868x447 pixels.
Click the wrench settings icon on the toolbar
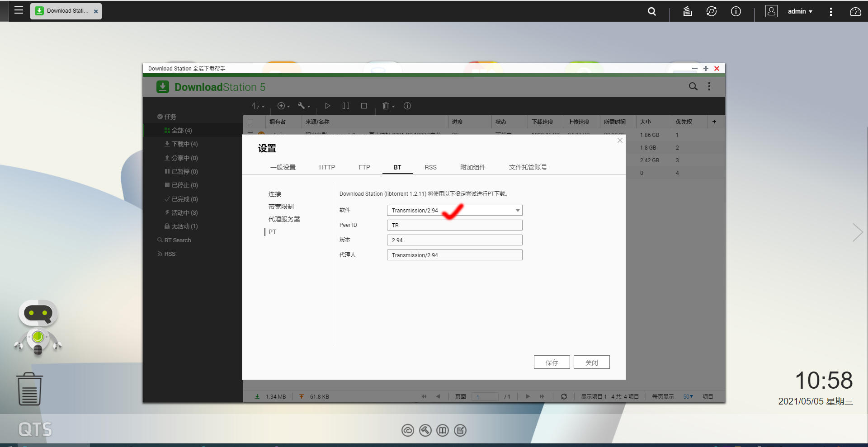pyautogui.click(x=302, y=106)
